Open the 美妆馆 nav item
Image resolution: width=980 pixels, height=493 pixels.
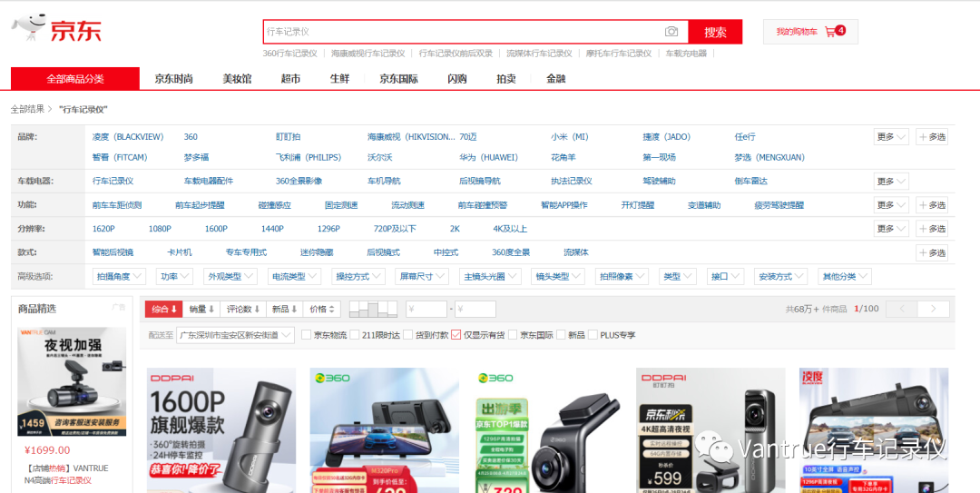point(237,79)
